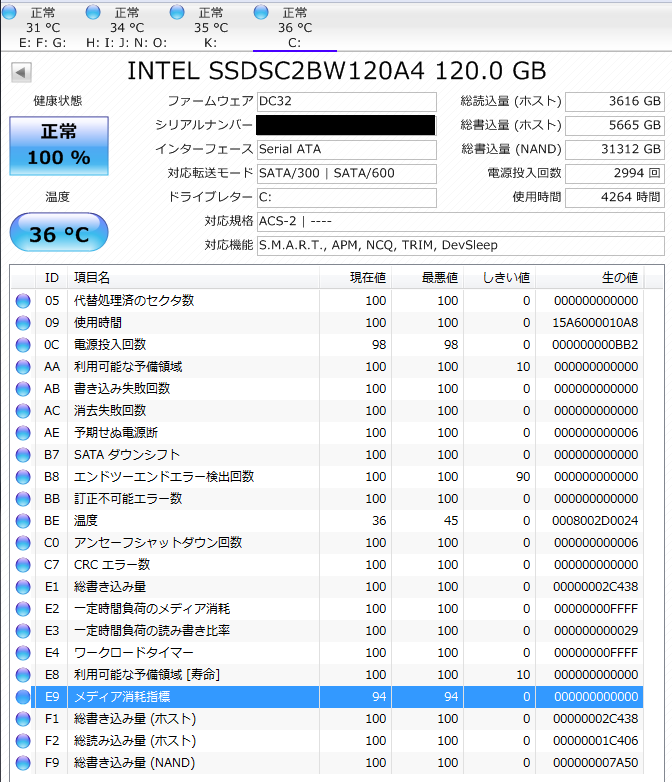Select drive tab C: at 36 °C
The width and height of the screenshot is (672, 782).
pos(294,26)
